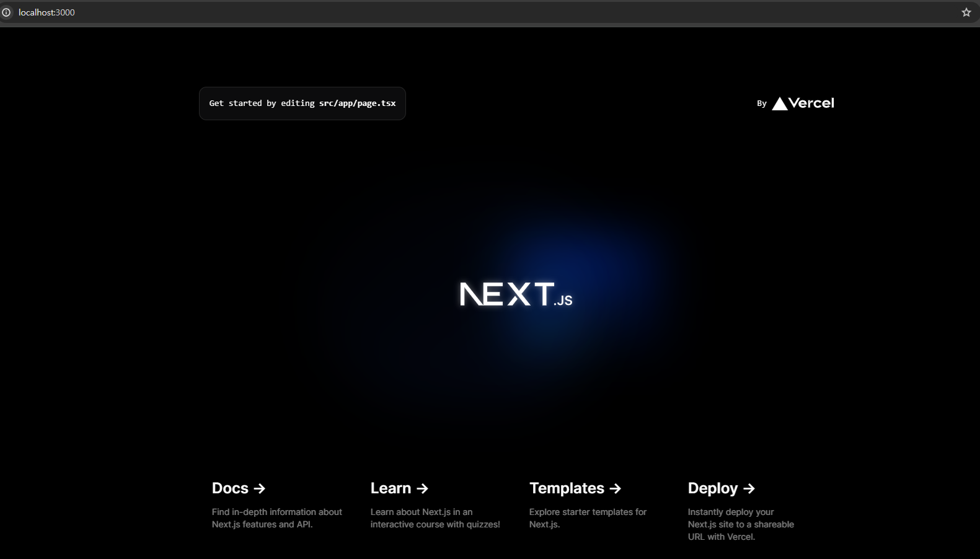Click the Next.js logo in center
Viewport: 980px width, 559px height.
[x=516, y=294]
